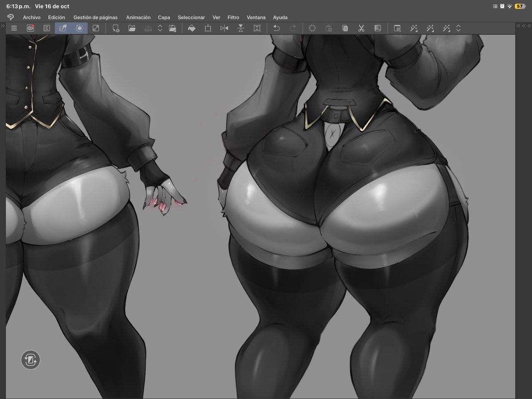Viewport: 532px width, 399px height.
Task: Click the tablet screen icon in toolbar
Action: point(378,28)
